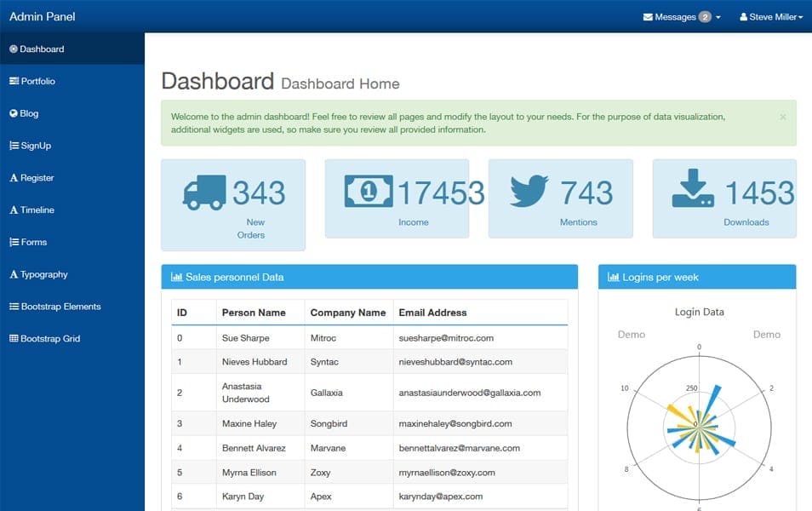Image resolution: width=812 pixels, height=511 pixels.
Task: Open the Steve Miller account dropdown
Action: tap(770, 15)
